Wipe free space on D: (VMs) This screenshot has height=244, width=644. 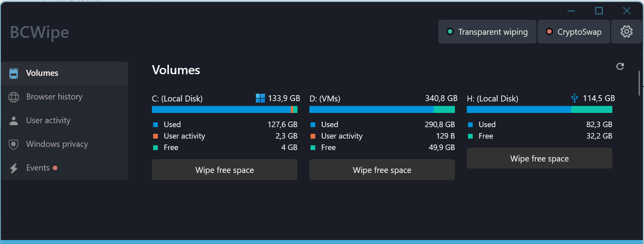(382, 170)
